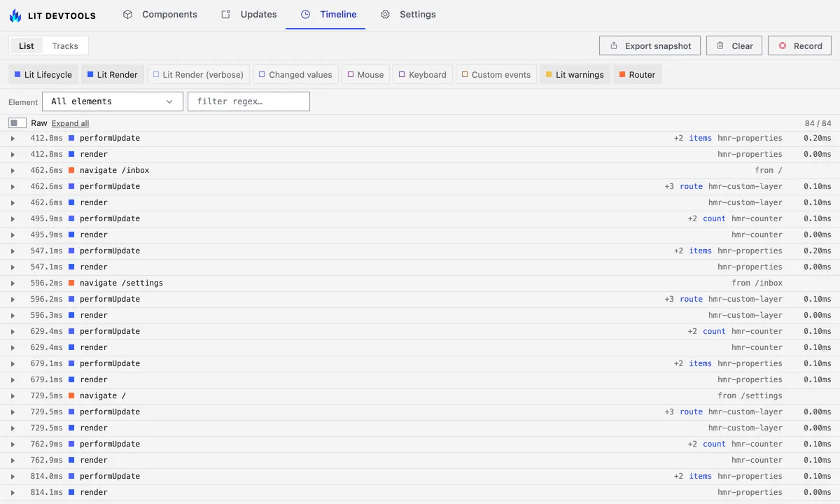Start recording with Record button
The image size is (840, 504).
pos(800,45)
